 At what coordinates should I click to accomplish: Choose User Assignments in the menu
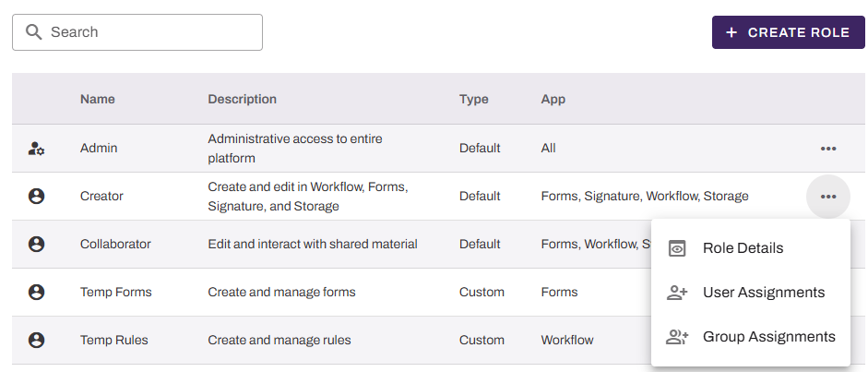[751, 293]
